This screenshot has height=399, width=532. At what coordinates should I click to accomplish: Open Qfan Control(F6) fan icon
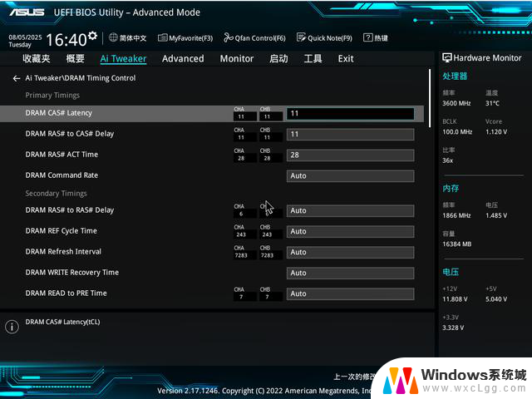click(x=229, y=37)
